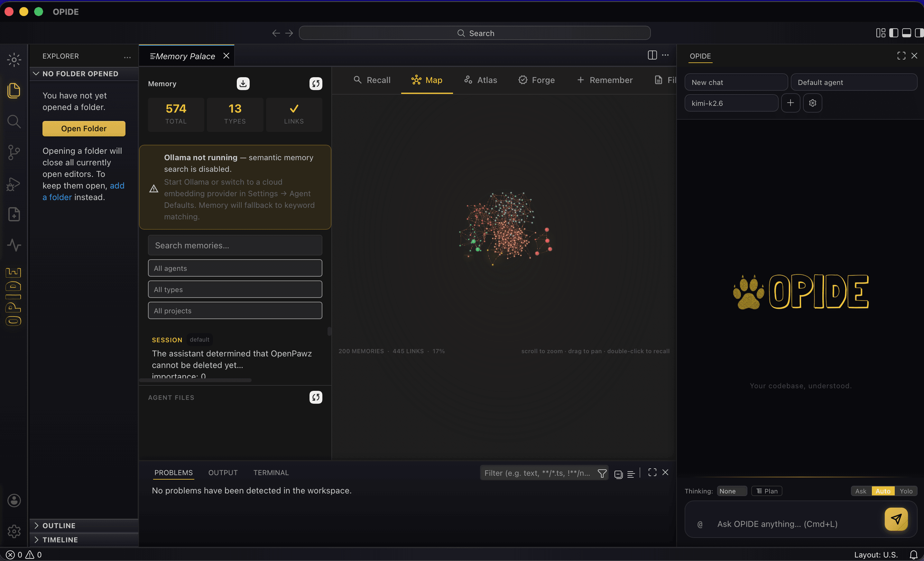This screenshot has height=561, width=924.
Task: Switch to the Forge tab
Action: pos(537,80)
